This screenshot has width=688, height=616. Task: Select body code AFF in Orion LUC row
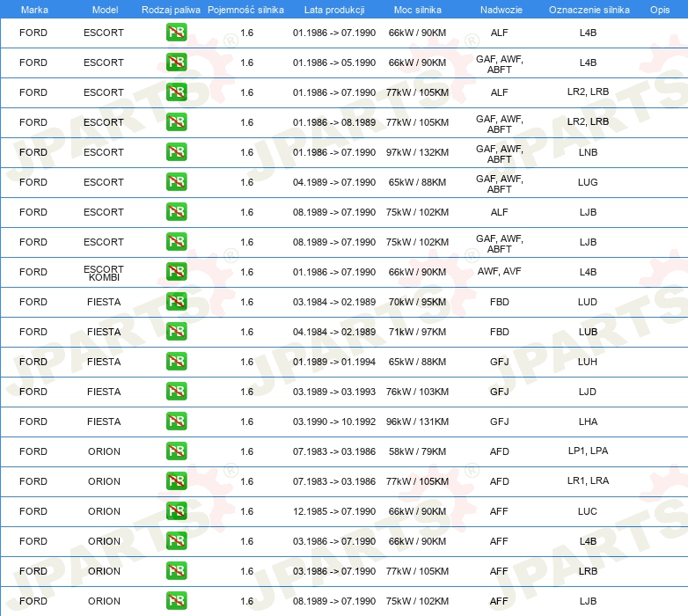[x=499, y=511]
